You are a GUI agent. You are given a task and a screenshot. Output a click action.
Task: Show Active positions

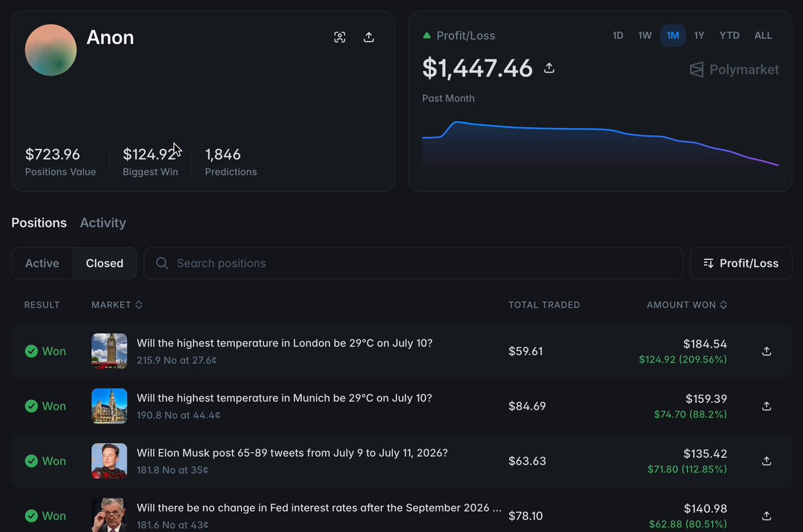click(42, 263)
